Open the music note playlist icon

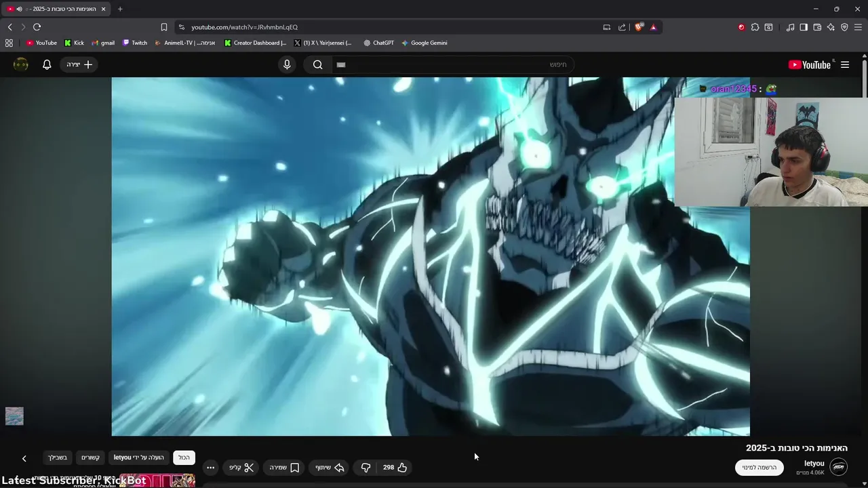[790, 27]
